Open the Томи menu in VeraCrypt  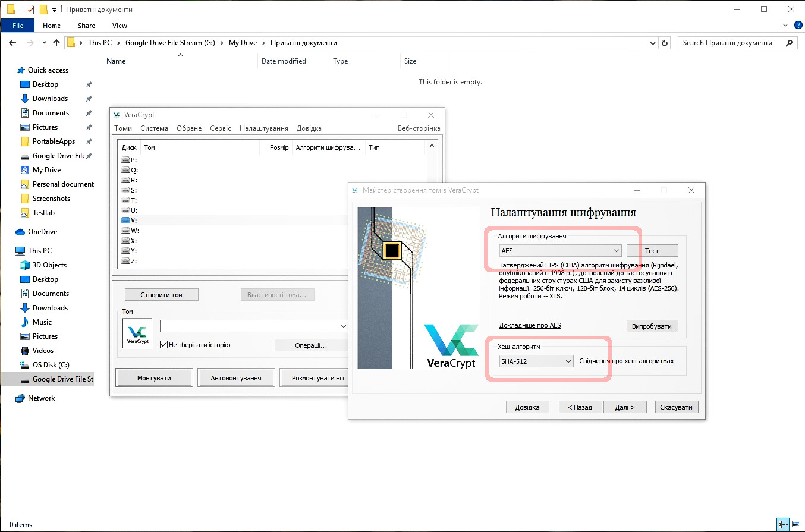pos(123,128)
